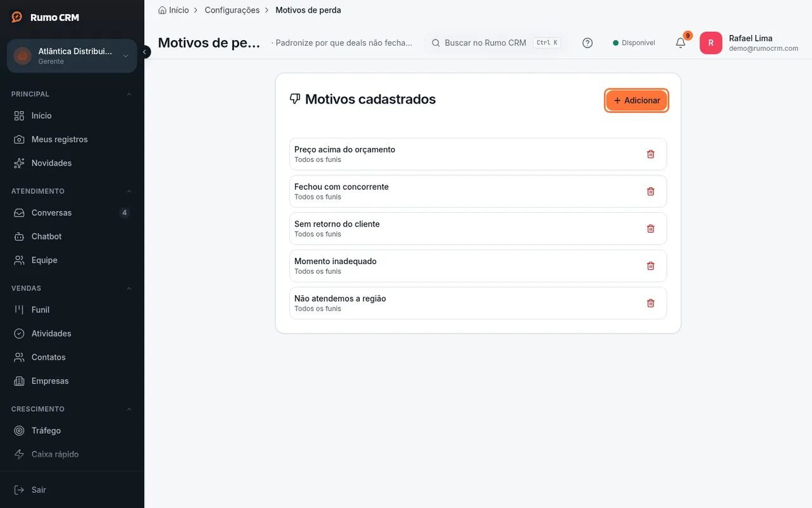The height and width of the screenshot is (508, 812).
Task: Click the home icon in breadcrumb
Action: click(x=162, y=10)
